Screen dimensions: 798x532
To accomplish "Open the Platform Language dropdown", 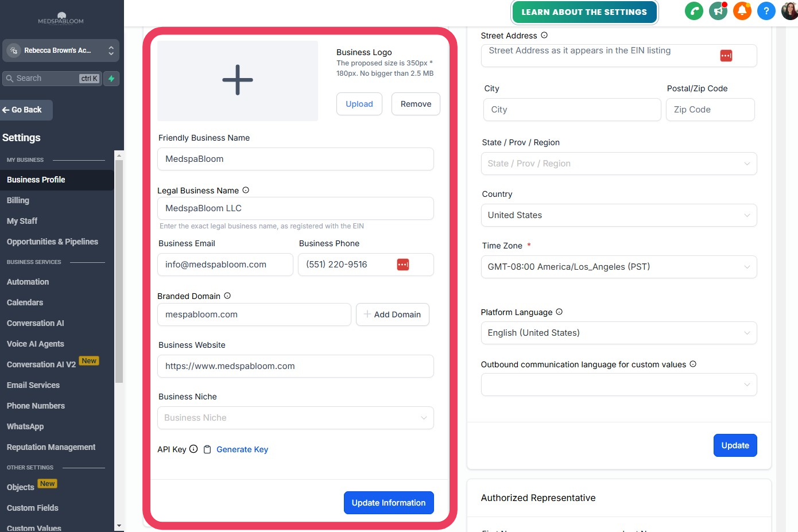I will [x=619, y=333].
